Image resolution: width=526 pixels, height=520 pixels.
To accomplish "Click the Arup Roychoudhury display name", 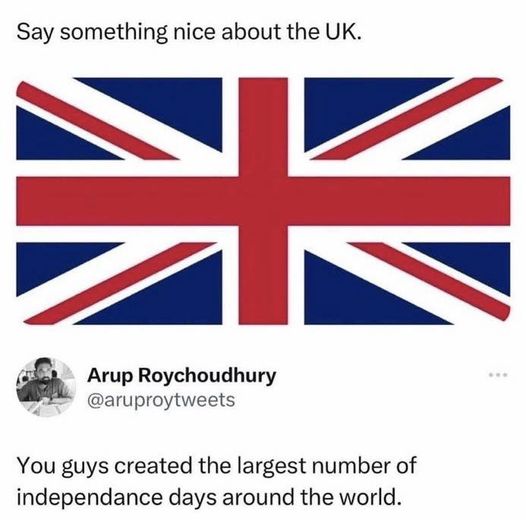I will pos(181,376).
